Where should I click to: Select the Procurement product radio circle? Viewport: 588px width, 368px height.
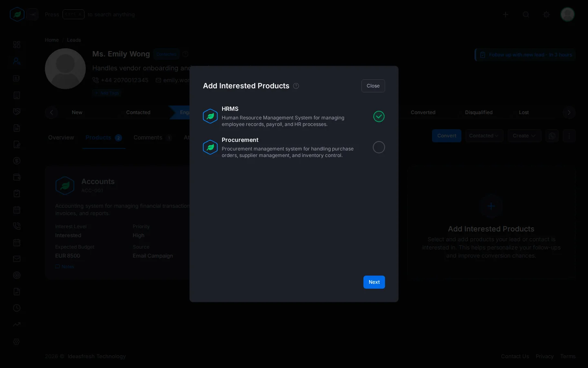(x=379, y=147)
